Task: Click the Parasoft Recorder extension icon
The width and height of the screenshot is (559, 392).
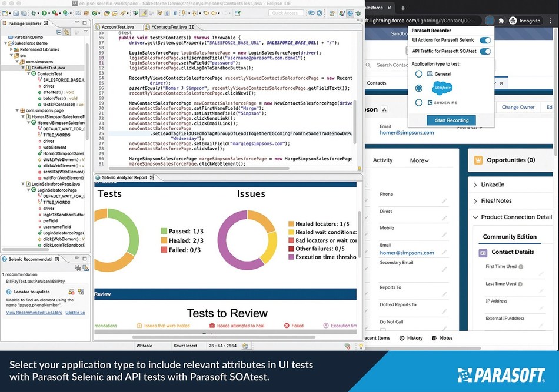Action: [x=490, y=21]
